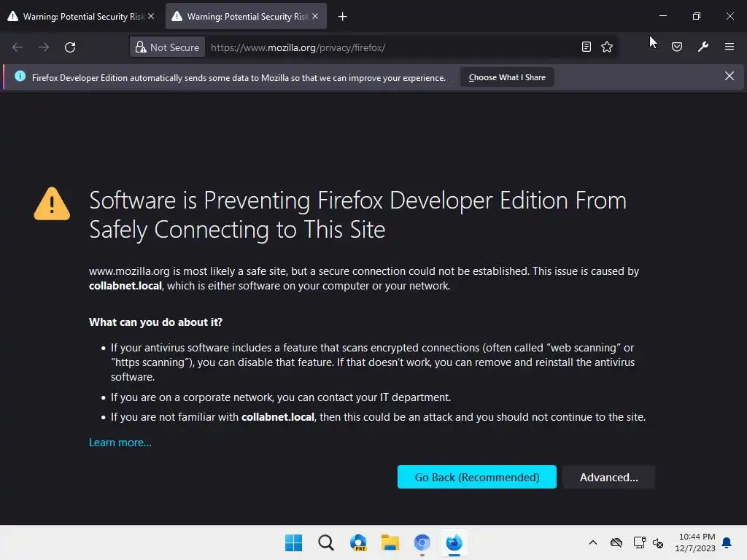Screen dimensions: 747x560
Task: Click Firefox Developer Edition taskbar icon
Action: [x=454, y=542]
